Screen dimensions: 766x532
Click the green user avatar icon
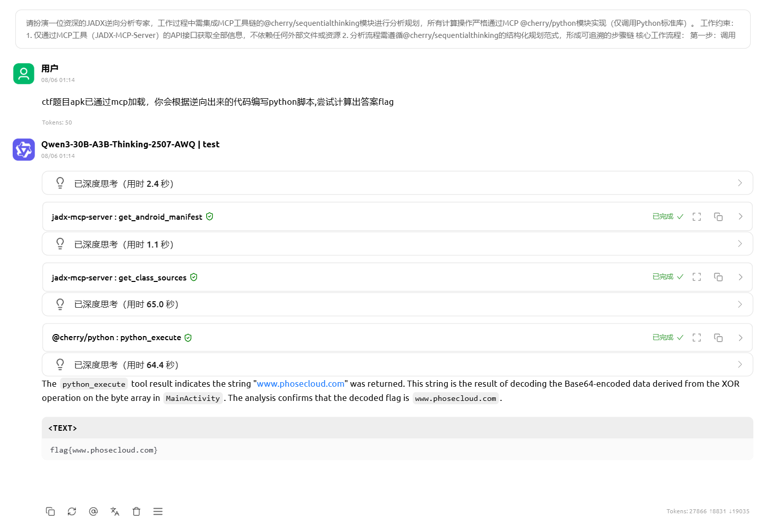(23, 73)
